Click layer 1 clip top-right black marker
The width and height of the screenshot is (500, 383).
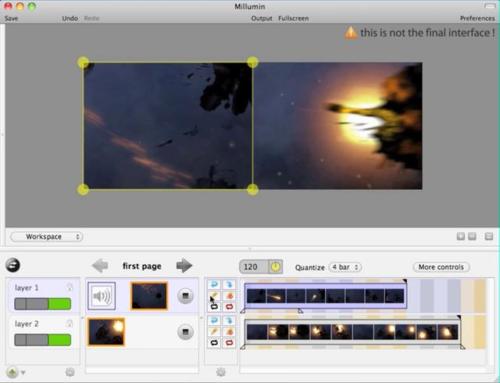point(404,281)
